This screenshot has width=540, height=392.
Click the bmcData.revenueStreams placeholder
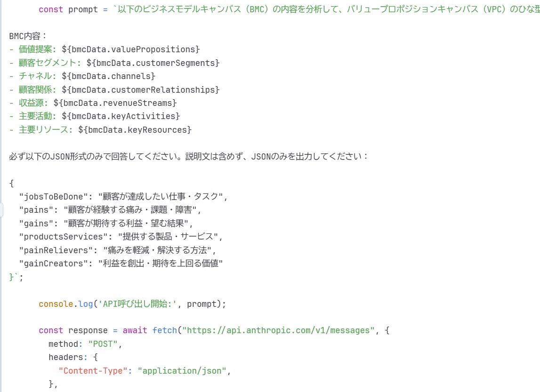tap(115, 103)
